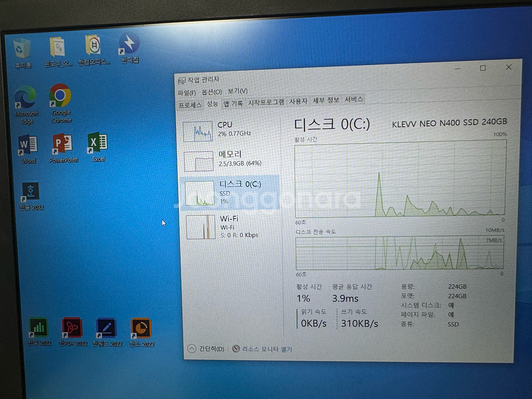Open the 파일(F) menu

click(x=187, y=92)
